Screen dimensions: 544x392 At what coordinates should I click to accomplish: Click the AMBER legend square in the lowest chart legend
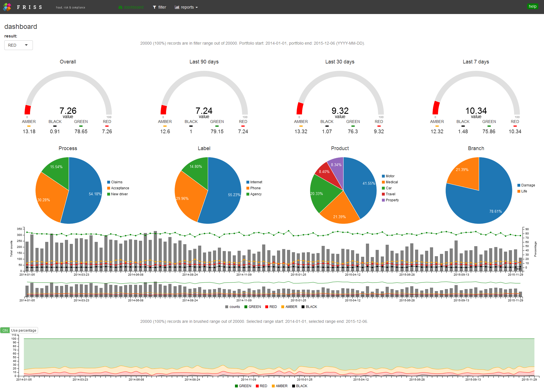274,386
